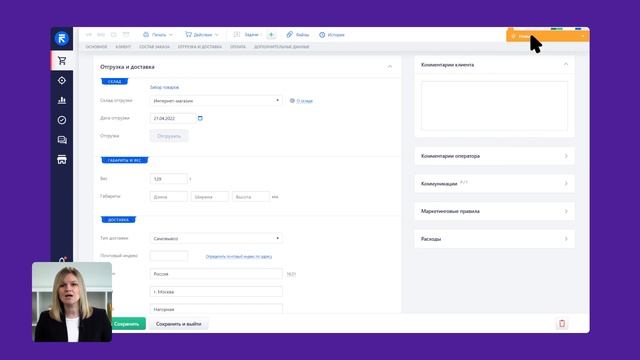Image resolution: width=640 pixels, height=360 pixels.
Task: Open the История clock toolbar item
Action: (x=331, y=35)
